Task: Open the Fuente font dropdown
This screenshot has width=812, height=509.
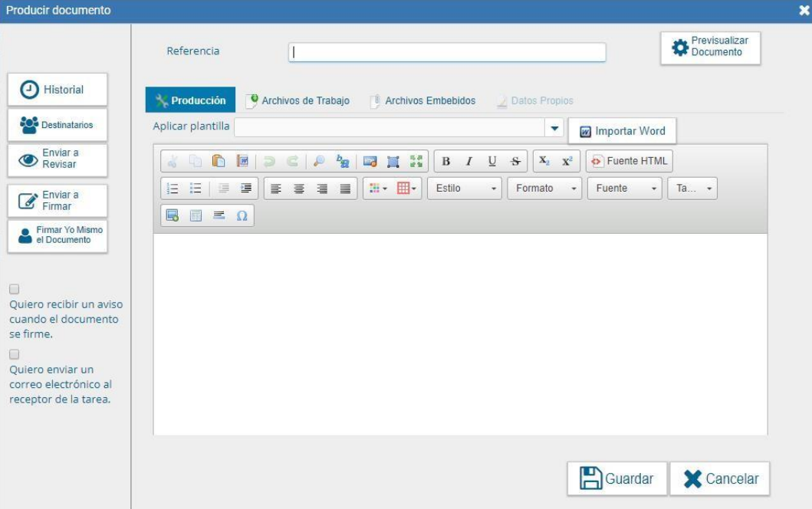Action: 624,189
